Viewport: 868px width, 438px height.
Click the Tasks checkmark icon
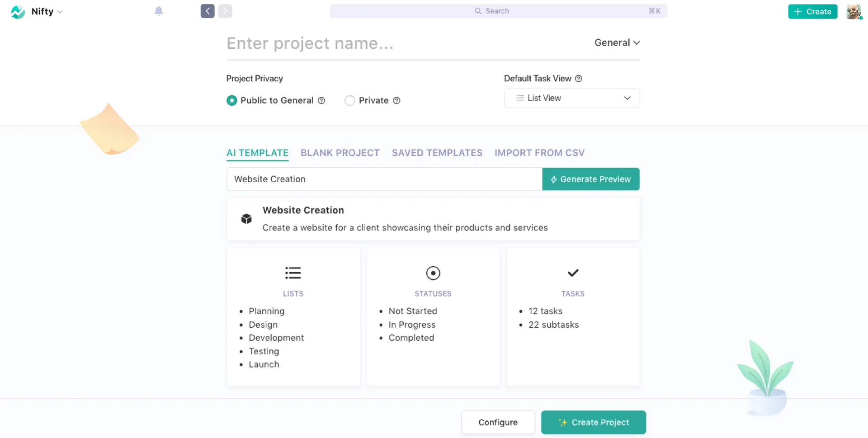tap(572, 273)
